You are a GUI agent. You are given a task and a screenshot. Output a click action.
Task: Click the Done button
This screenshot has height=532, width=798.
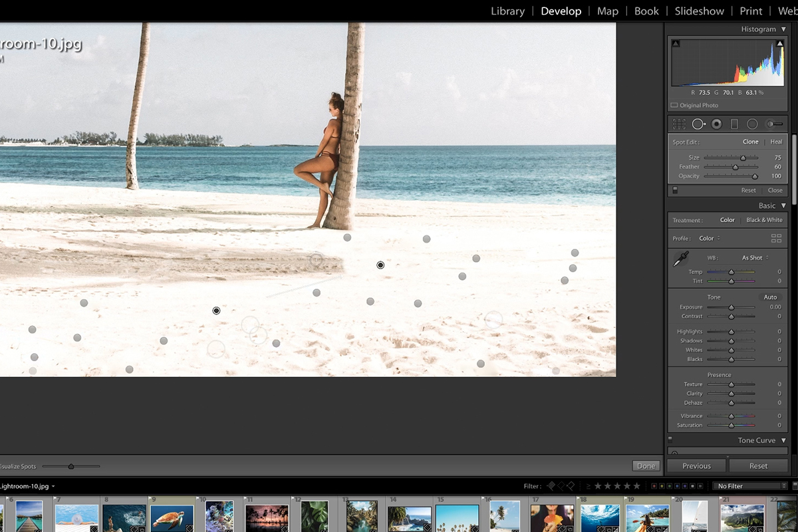645,465
